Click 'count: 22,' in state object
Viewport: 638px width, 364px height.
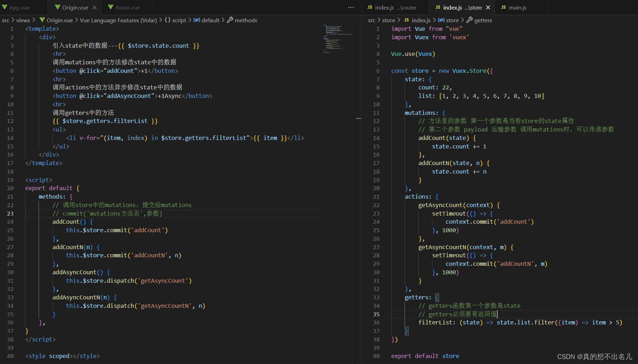(x=435, y=87)
